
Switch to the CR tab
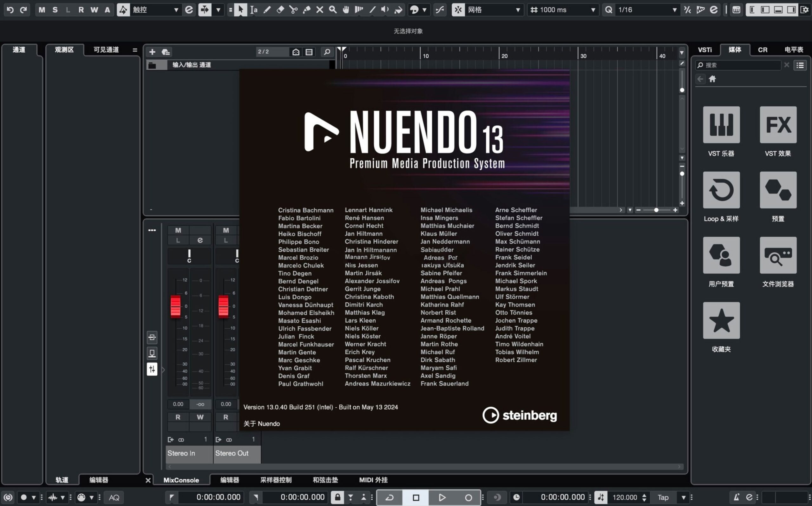tap(763, 50)
